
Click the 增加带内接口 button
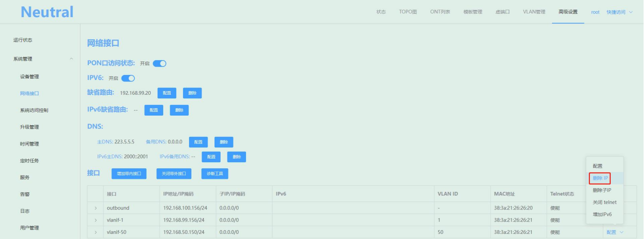point(129,174)
